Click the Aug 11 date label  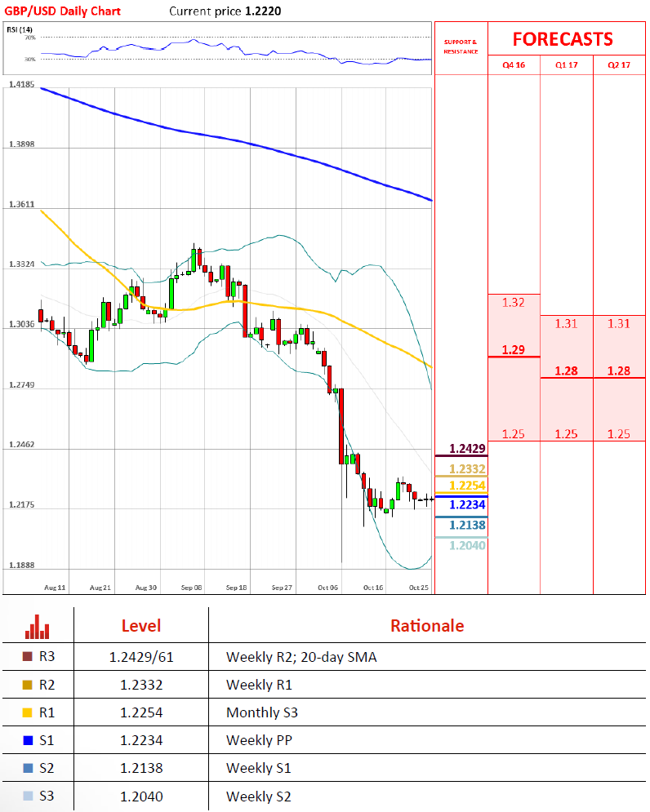(55, 588)
